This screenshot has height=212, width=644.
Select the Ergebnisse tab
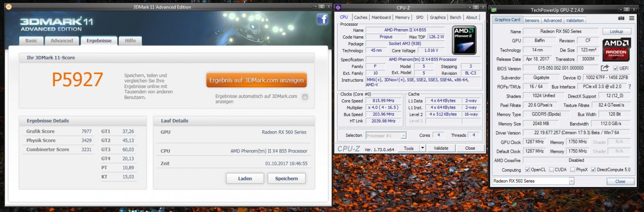click(99, 41)
